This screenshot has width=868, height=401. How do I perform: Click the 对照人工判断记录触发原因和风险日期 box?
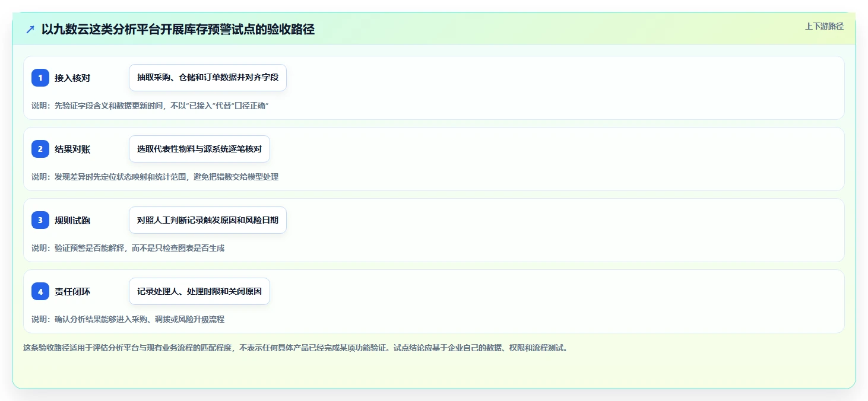coord(208,220)
